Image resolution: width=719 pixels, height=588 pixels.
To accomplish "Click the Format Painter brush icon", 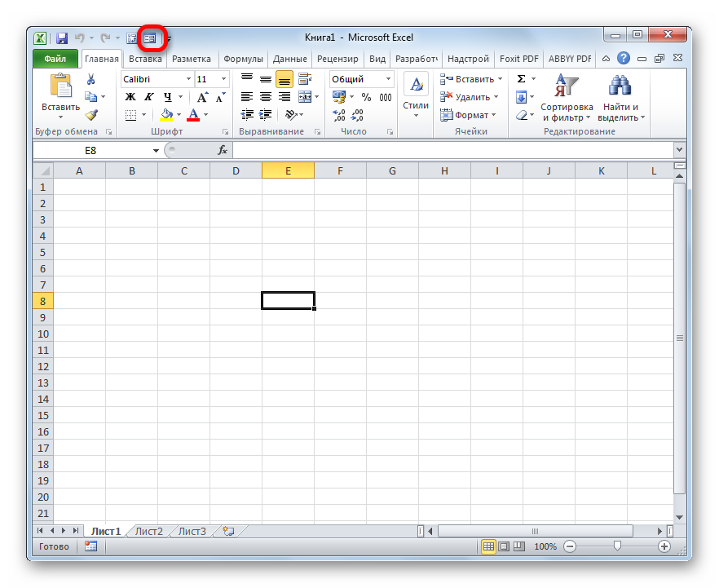I will (91, 115).
